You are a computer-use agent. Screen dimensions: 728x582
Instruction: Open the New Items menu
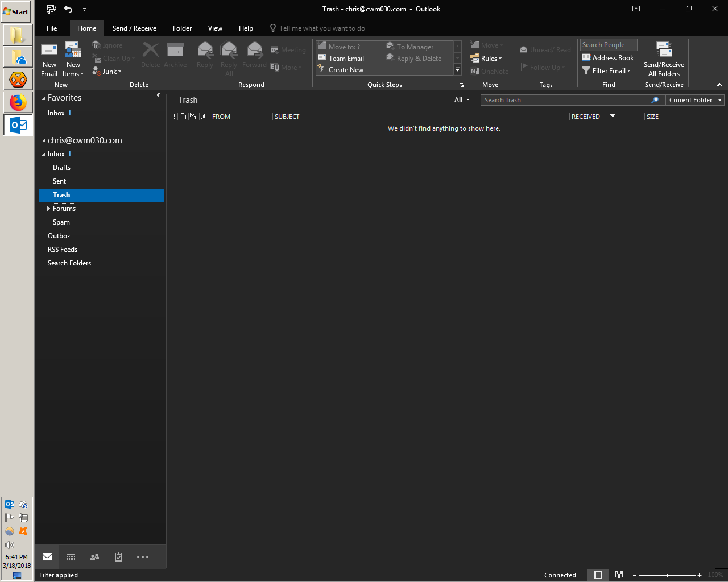click(x=73, y=59)
